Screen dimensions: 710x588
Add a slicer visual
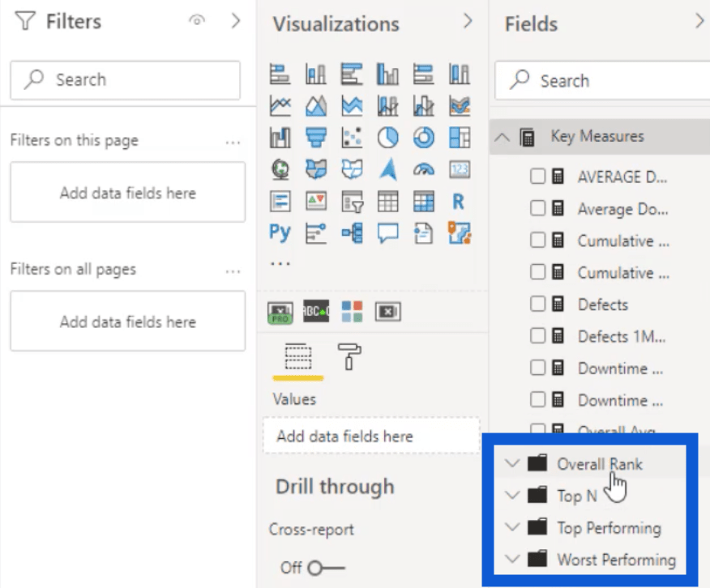352,202
